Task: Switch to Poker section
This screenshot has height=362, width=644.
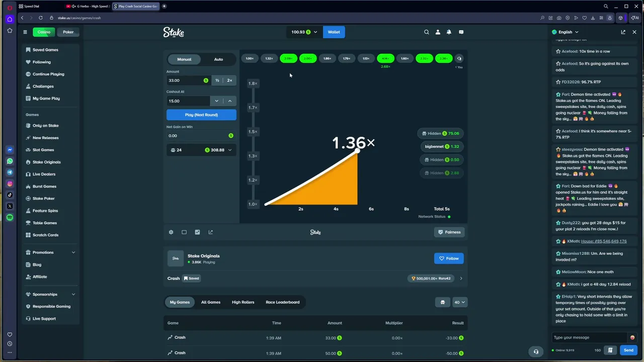Action: [68, 32]
